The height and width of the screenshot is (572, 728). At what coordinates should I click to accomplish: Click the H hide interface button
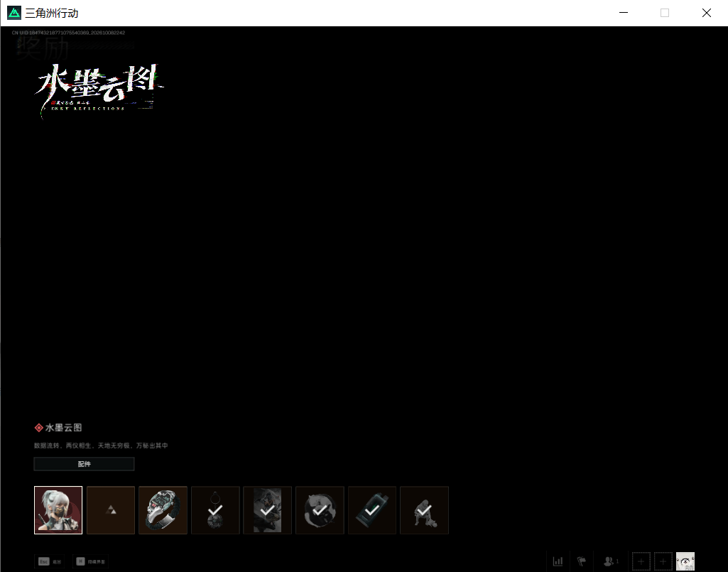click(x=90, y=561)
